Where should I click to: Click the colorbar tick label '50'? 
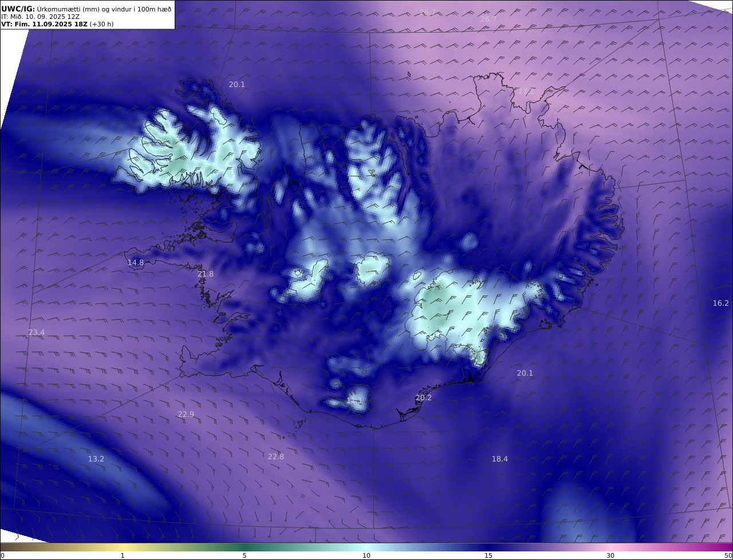click(x=728, y=555)
